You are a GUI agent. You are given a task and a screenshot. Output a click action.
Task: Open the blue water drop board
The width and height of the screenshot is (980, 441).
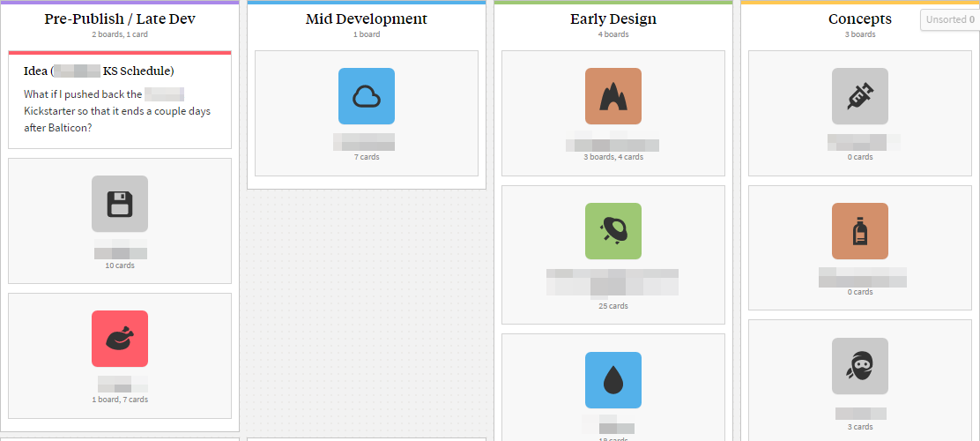click(613, 379)
